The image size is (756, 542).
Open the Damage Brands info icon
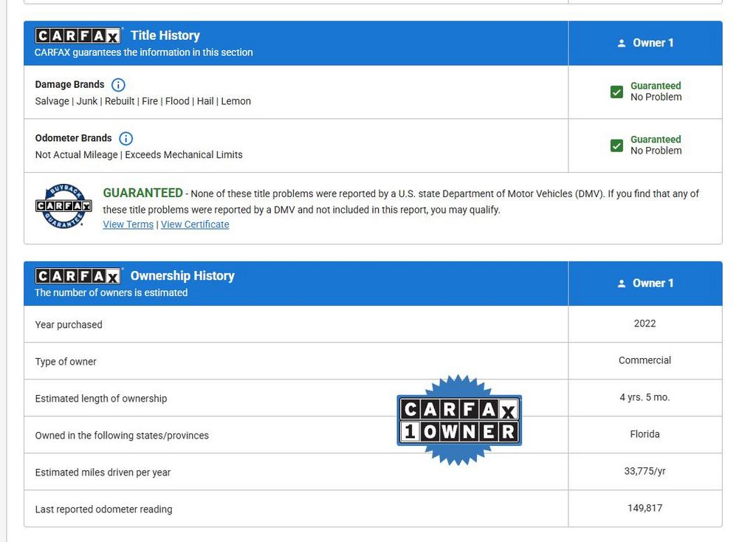pyautogui.click(x=118, y=85)
